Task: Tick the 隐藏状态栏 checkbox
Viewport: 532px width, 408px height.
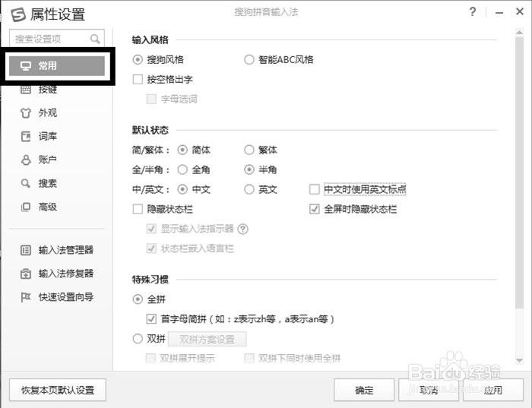Action: click(x=138, y=209)
